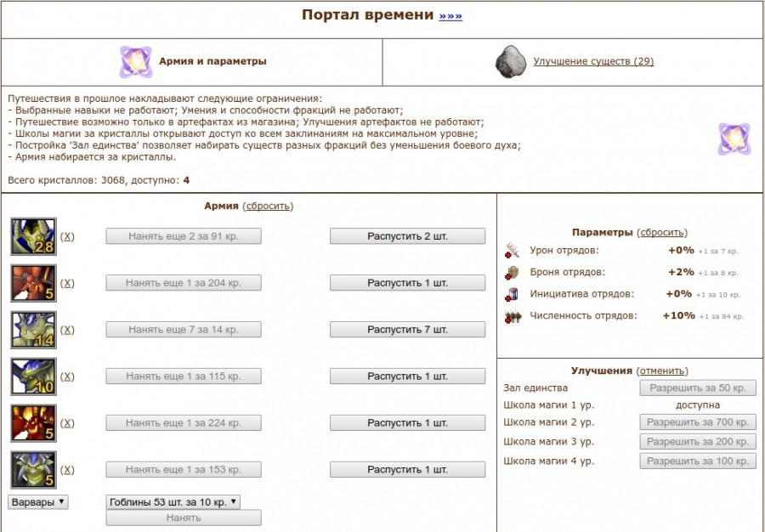Remove the stack via (X) in "224 кр." row

[67, 423]
